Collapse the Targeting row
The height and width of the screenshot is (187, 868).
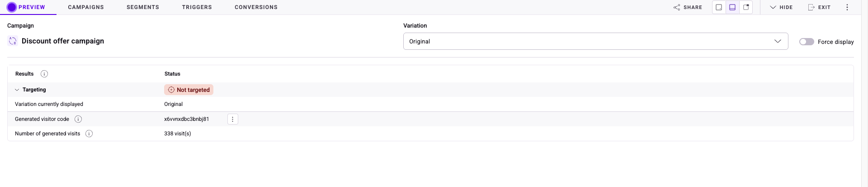(17, 90)
